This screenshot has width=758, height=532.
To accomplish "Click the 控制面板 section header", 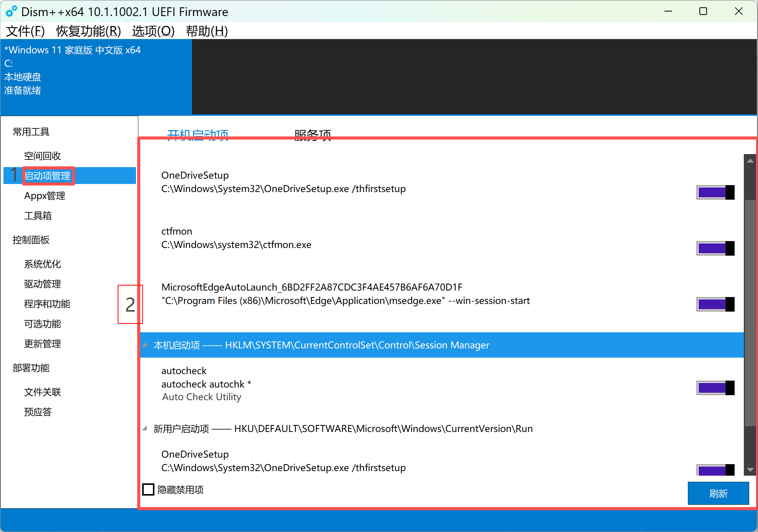I will tap(31, 240).
